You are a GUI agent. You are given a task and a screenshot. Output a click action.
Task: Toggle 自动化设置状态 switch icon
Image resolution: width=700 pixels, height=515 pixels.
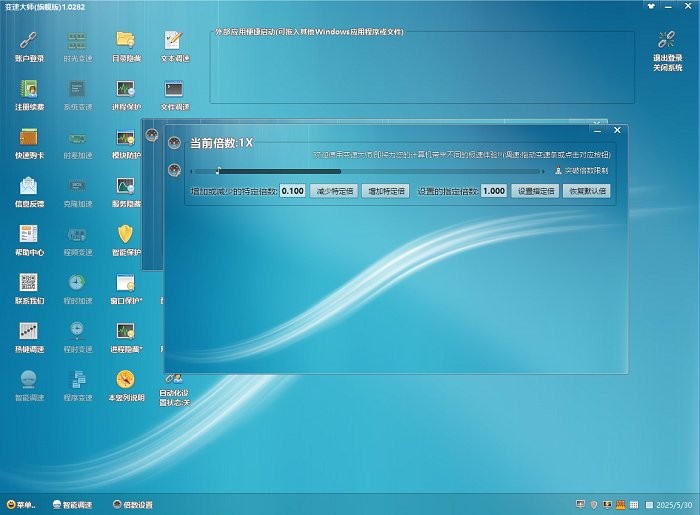tap(174, 381)
